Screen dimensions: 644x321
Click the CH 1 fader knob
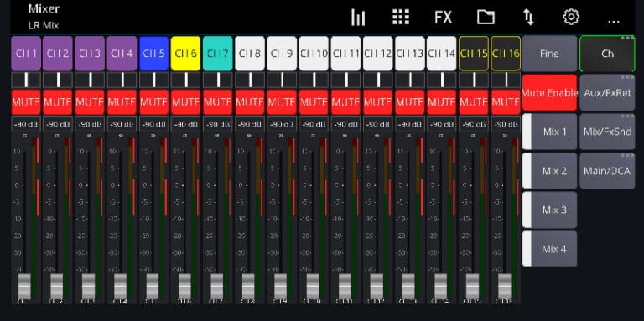(24, 286)
